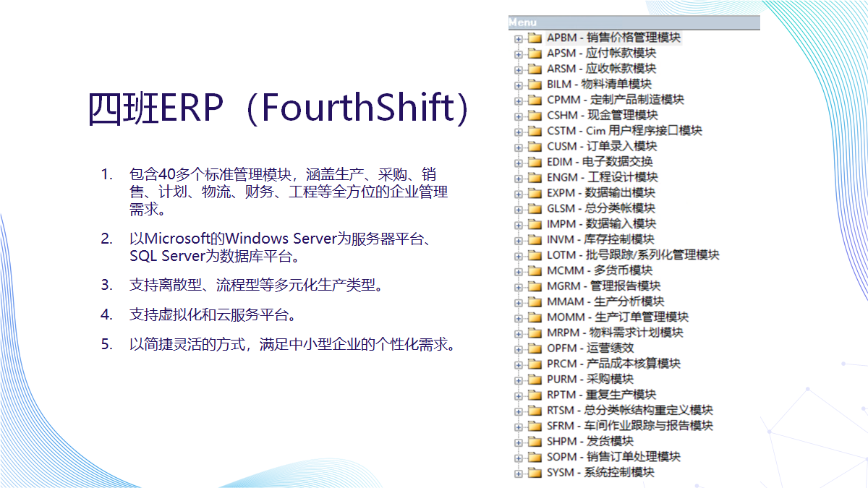868x488 pixels.
Task: Expand the APSM accounts payable node
Action: click(518, 53)
